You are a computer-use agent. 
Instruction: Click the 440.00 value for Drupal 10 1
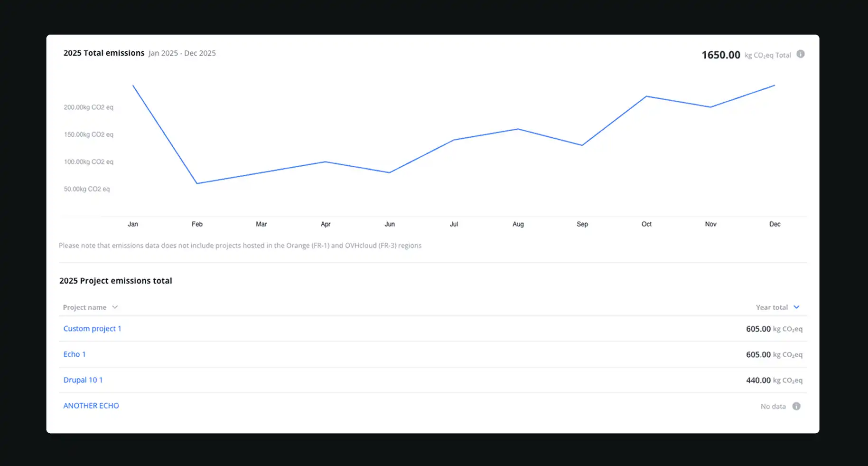[758, 380]
